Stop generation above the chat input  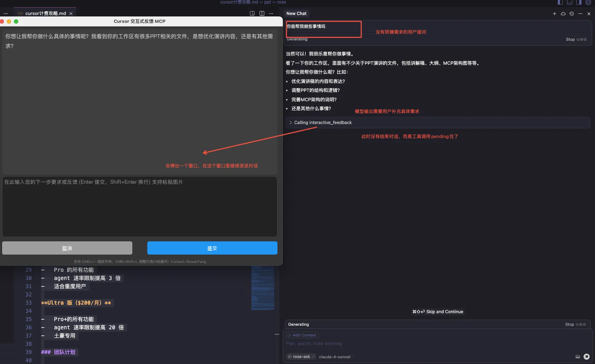coord(575,324)
